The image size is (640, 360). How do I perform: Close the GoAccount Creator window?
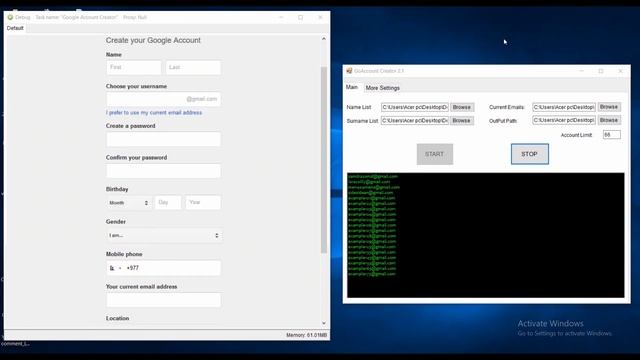(x=620, y=71)
